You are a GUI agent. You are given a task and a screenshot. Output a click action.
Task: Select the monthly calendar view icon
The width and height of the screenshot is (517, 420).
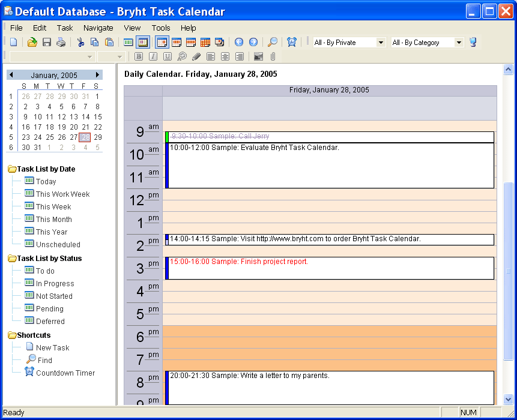coord(205,42)
